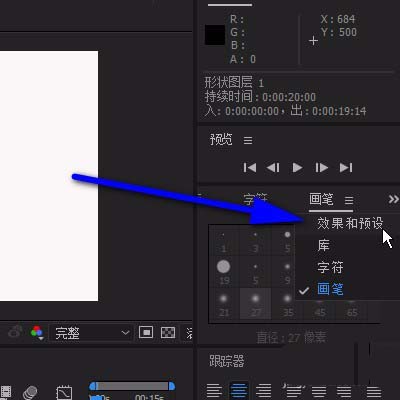Click the 持续时间 0:00:20:00 duration text
This screenshot has width=400, height=400.
coord(260,97)
